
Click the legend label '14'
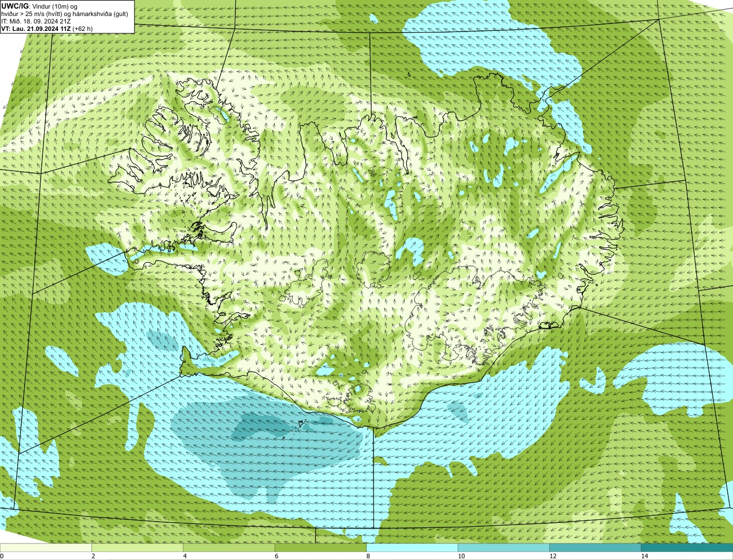pyautogui.click(x=644, y=556)
